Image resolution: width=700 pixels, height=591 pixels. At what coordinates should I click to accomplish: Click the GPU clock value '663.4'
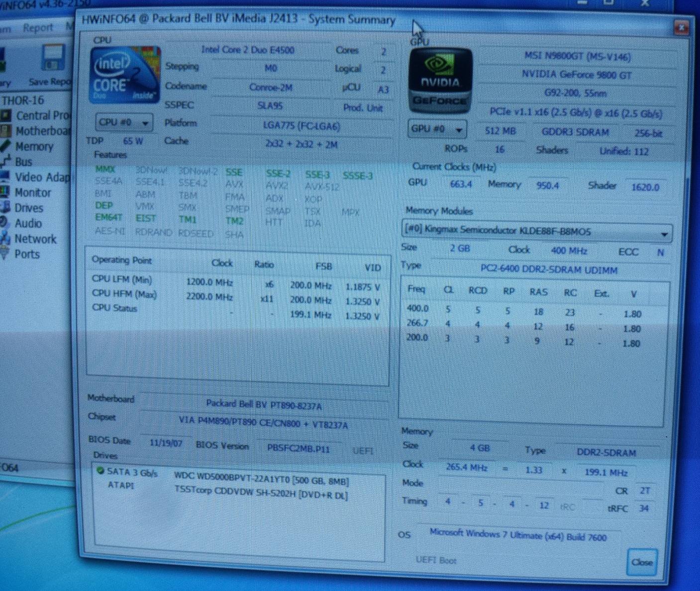pyautogui.click(x=461, y=184)
